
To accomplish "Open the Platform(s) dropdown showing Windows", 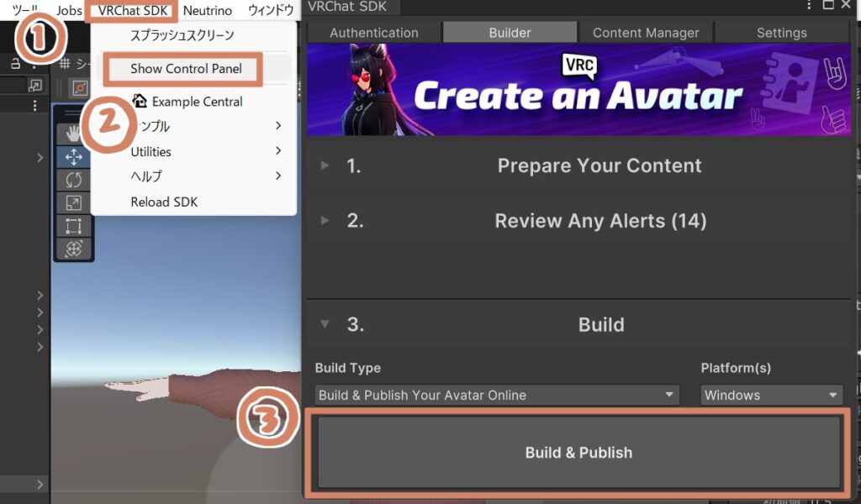I will pos(772,395).
